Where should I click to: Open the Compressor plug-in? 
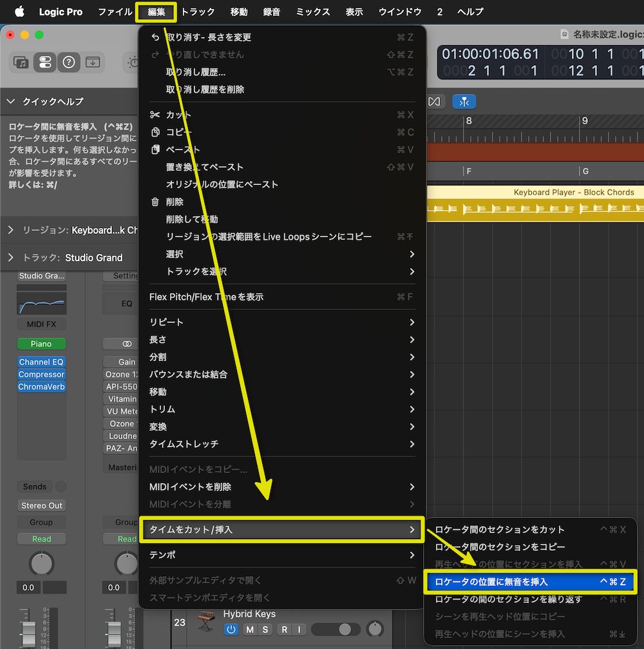point(41,374)
